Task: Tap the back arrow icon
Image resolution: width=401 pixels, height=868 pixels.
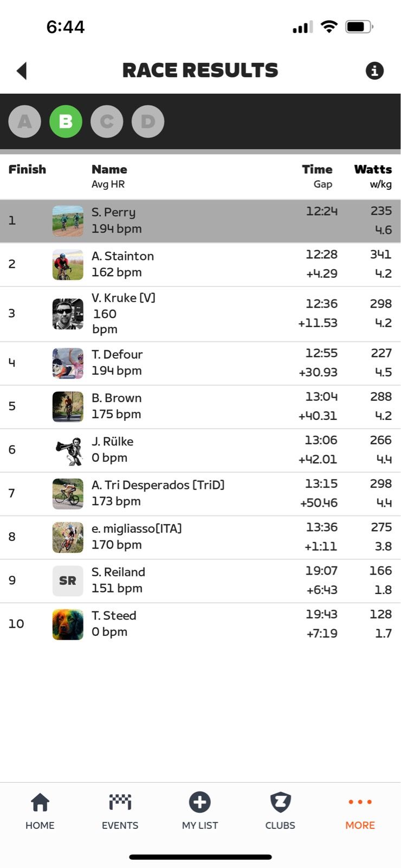Action: tap(22, 71)
